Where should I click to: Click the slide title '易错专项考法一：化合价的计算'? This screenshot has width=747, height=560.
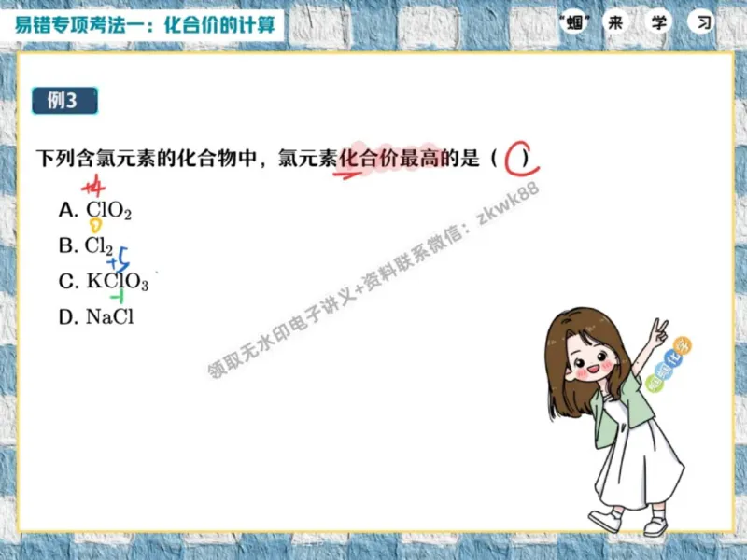[x=145, y=25]
